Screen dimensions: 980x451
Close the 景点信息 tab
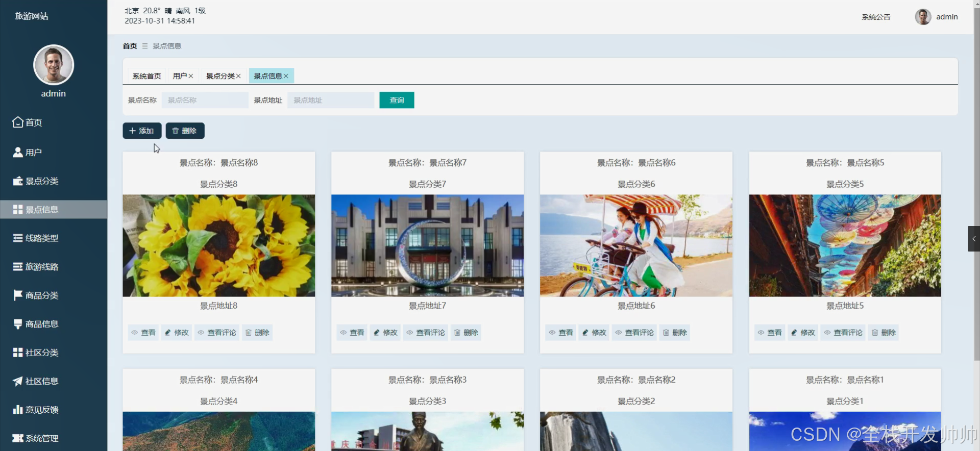click(286, 76)
